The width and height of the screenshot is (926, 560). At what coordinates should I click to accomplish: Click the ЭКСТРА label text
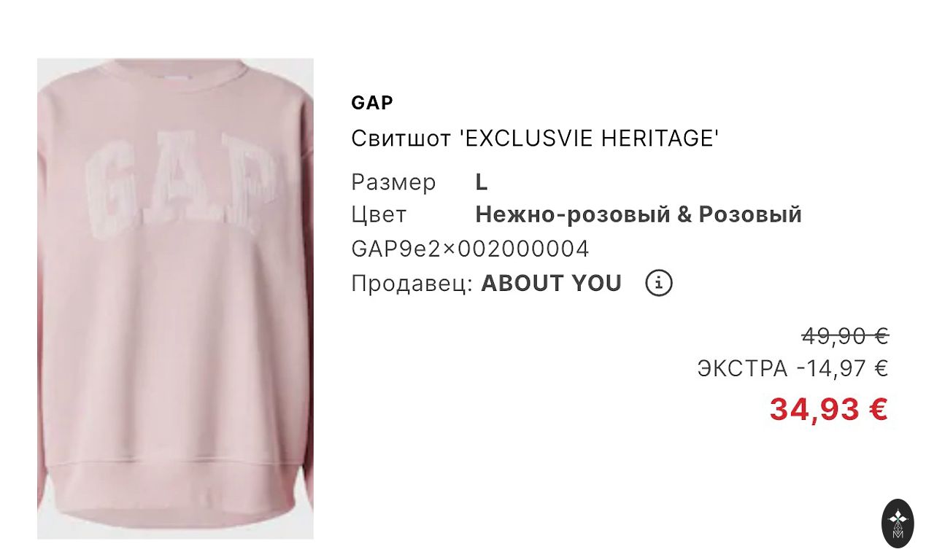tap(743, 369)
